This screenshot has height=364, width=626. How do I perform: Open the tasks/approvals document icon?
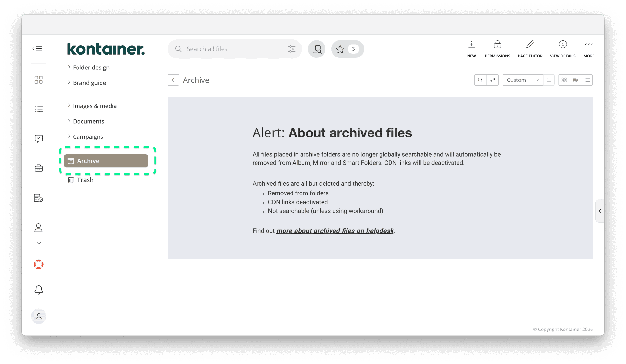tap(38, 198)
